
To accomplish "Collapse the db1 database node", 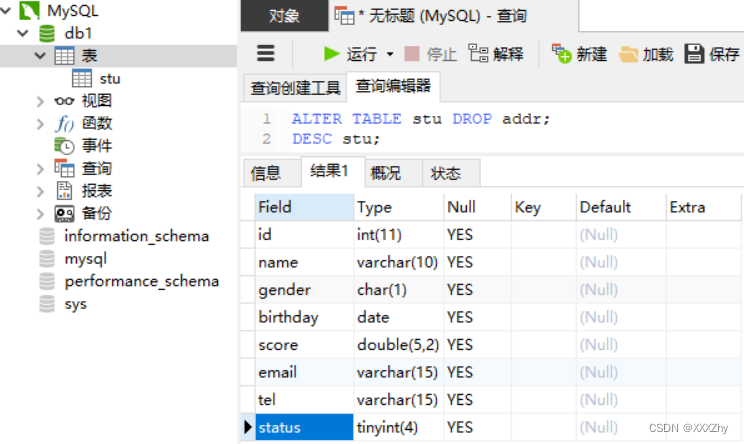I will [x=23, y=33].
